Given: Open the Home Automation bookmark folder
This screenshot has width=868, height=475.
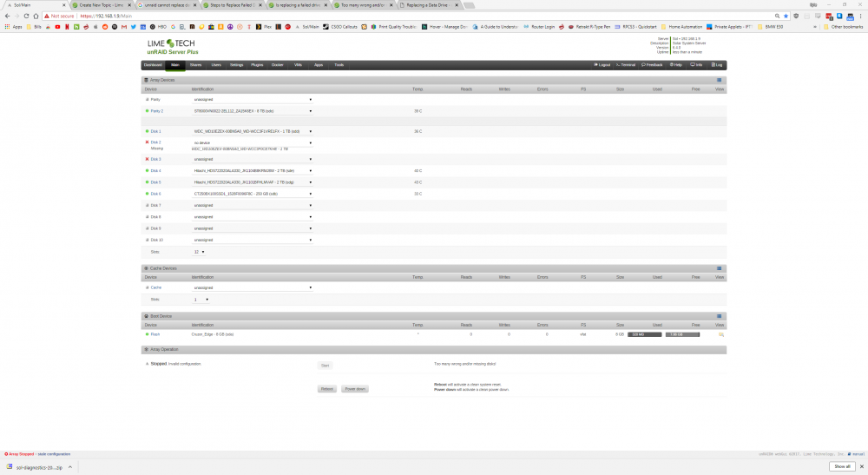Looking at the screenshot, I should (x=681, y=27).
